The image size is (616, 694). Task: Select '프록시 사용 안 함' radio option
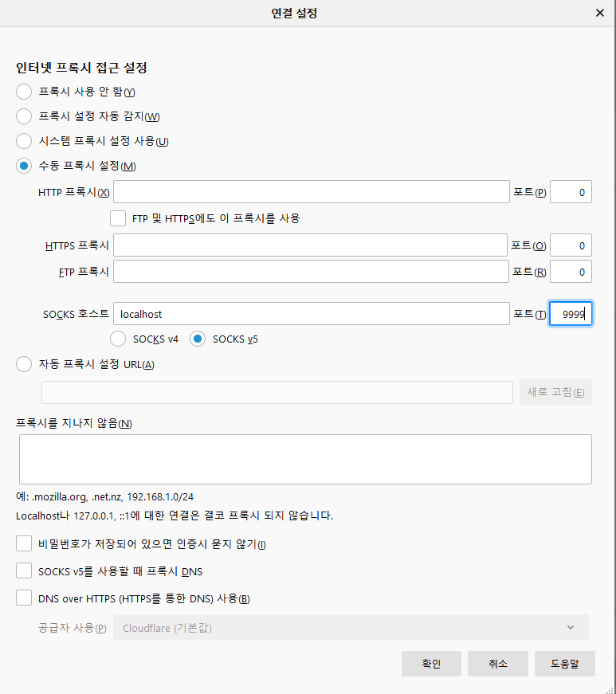click(24, 92)
